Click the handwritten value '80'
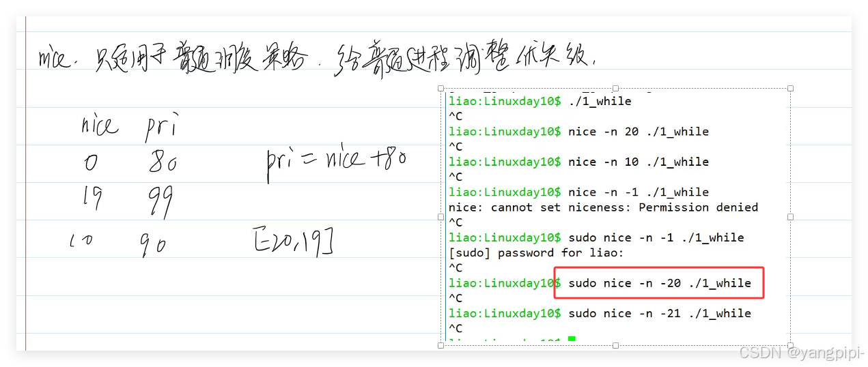 coord(163,162)
